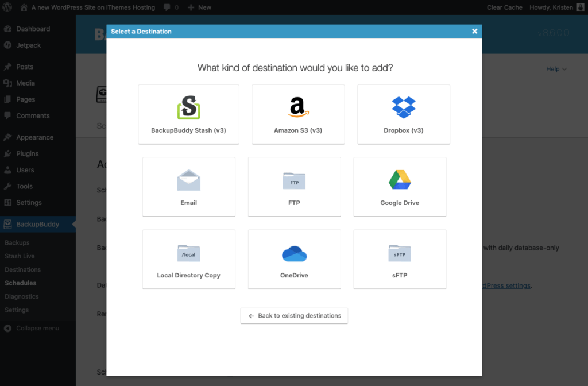The width and height of the screenshot is (588, 386).
Task: Open the New content dropdown
Action: (x=199, y=7)
